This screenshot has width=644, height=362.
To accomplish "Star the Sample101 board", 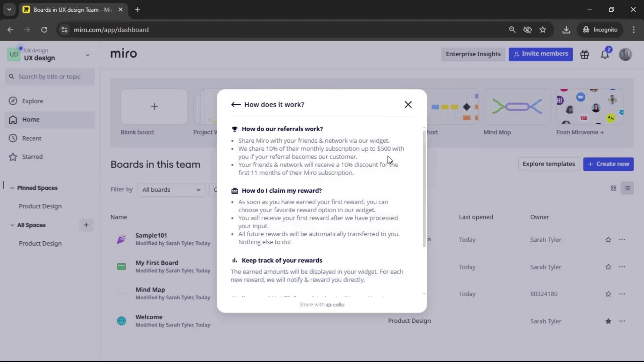I will 608,240.
